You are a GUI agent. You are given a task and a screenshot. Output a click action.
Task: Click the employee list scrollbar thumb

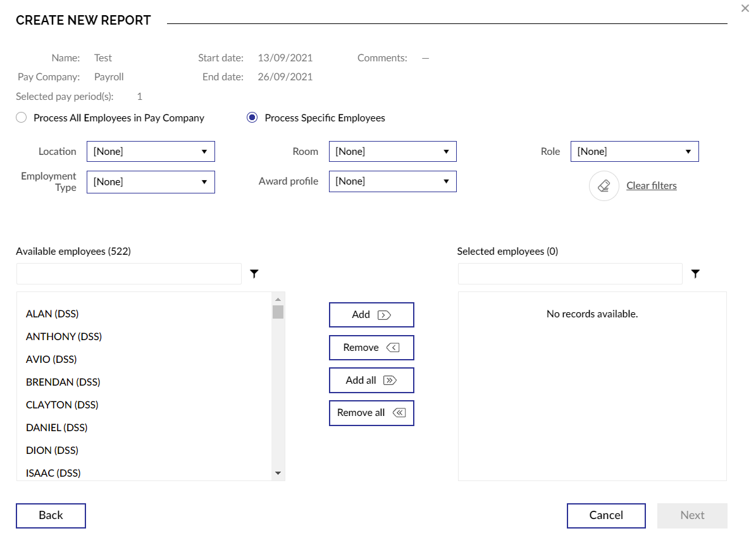(x=278, y=312)
